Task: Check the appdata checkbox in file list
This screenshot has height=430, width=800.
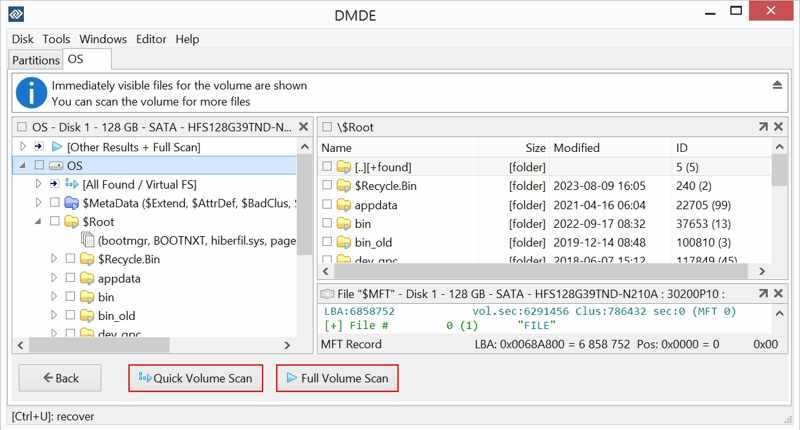Action: coord(328,205)
